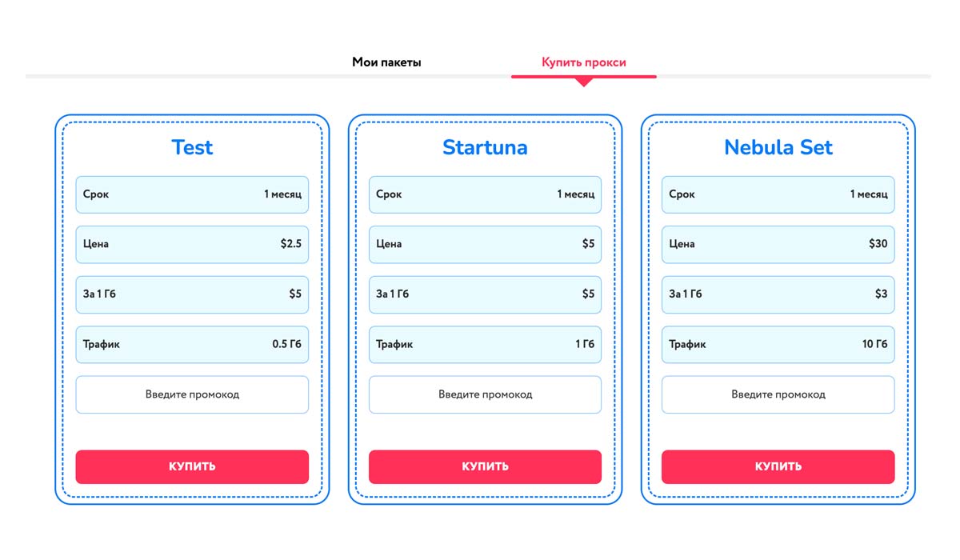Screen dimensions: 960x560
Task: Click the Цена row in Startuna card
Action: click(485, 244)
